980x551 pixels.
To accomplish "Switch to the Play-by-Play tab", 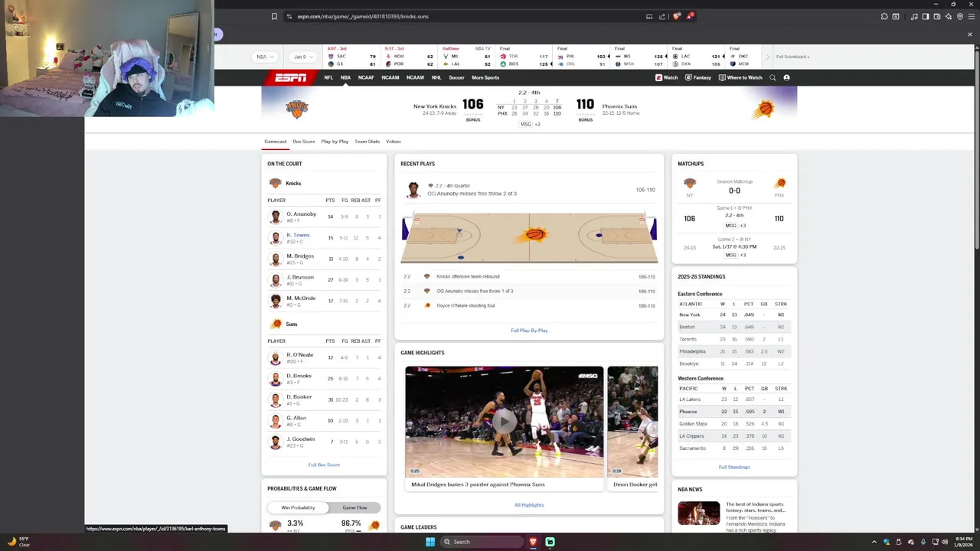I will pos(335,142).
